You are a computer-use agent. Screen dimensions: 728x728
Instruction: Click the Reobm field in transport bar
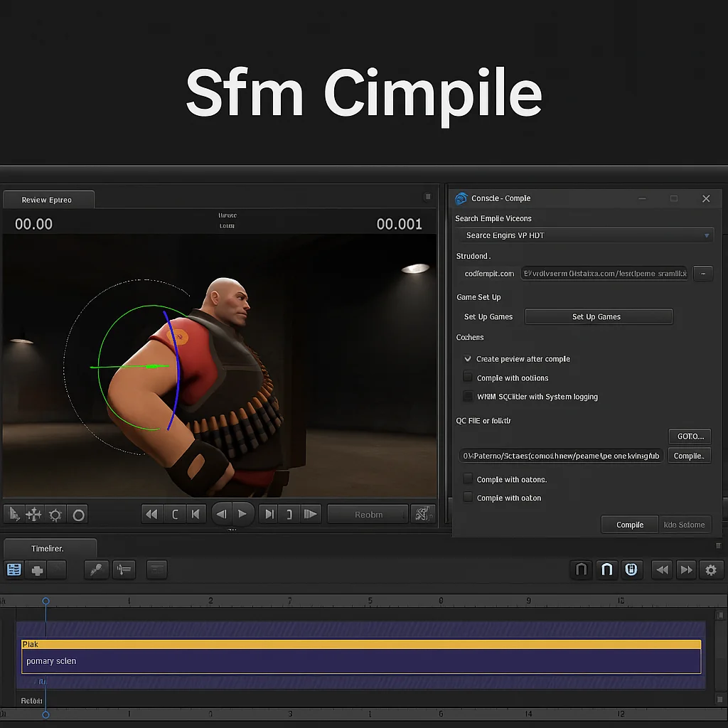(368, 515)
